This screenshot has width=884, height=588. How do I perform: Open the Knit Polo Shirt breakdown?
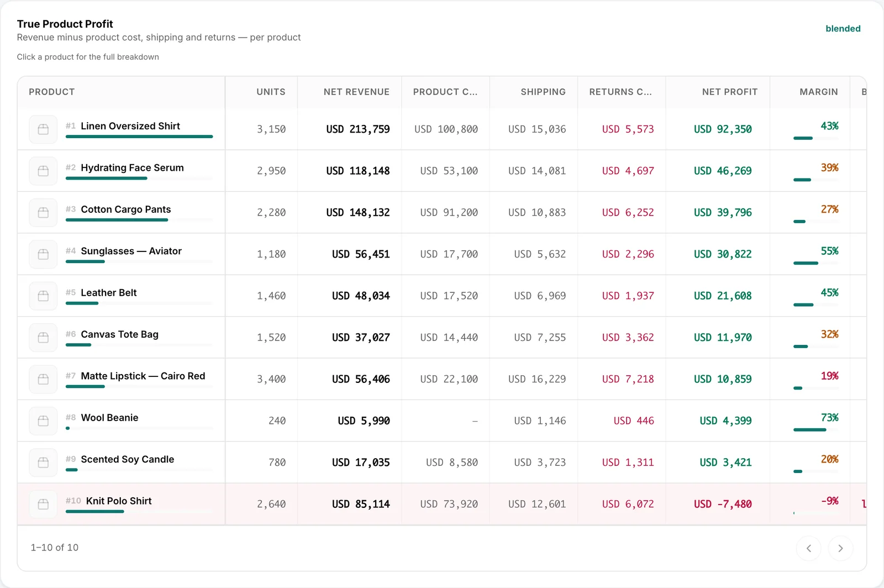tap(119, 501)
